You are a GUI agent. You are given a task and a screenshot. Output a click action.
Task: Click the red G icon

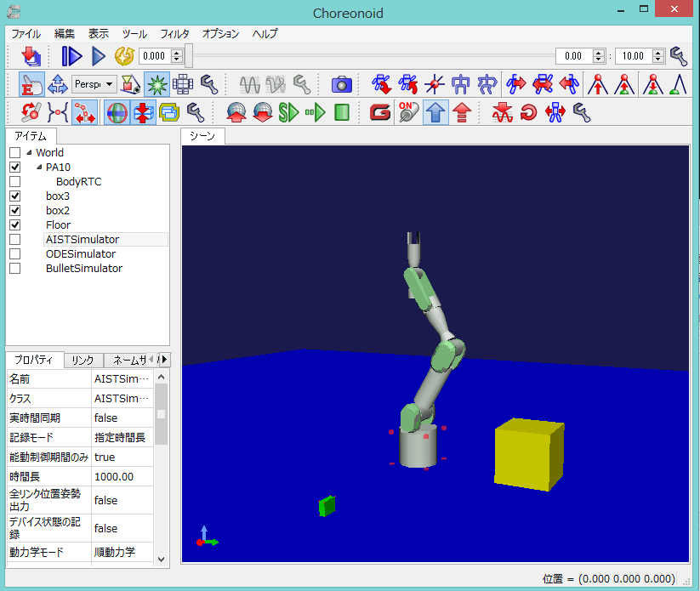coord(380,112)
